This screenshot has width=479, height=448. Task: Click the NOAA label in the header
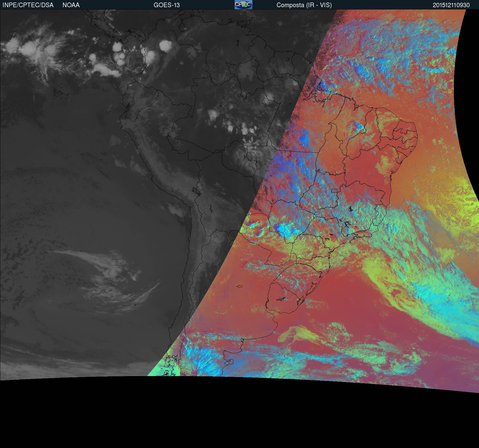[71, 5]
